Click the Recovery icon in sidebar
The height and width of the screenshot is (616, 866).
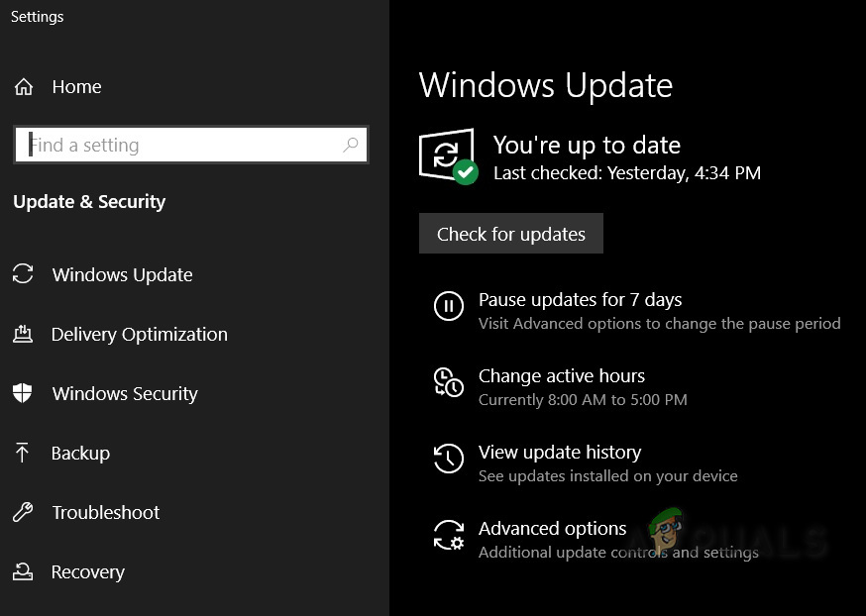[x=23, y=571]
